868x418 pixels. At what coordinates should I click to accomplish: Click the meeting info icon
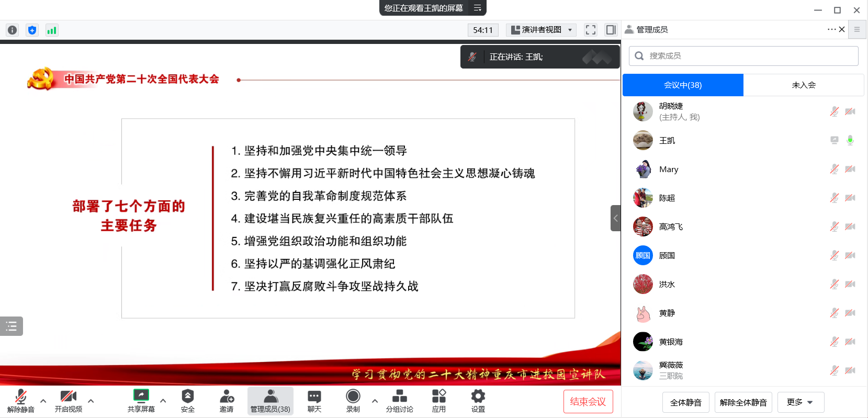(13, 30)
